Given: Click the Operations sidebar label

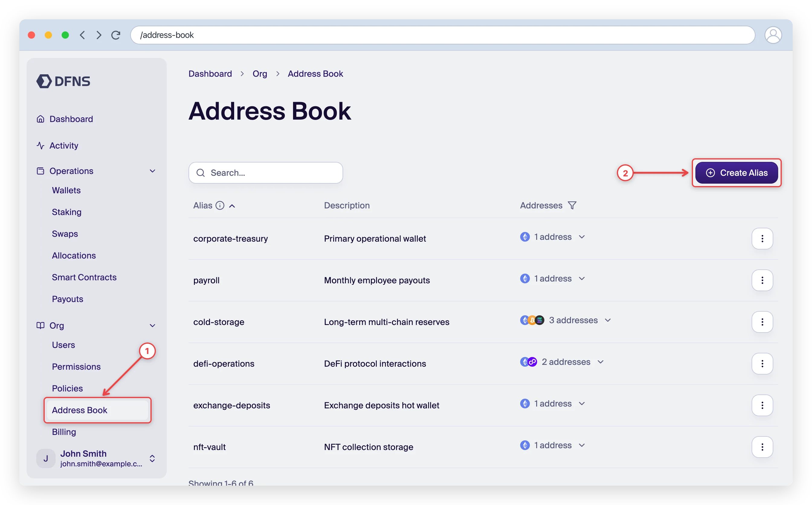Looking at the screenshot, I should pos(72,171).
